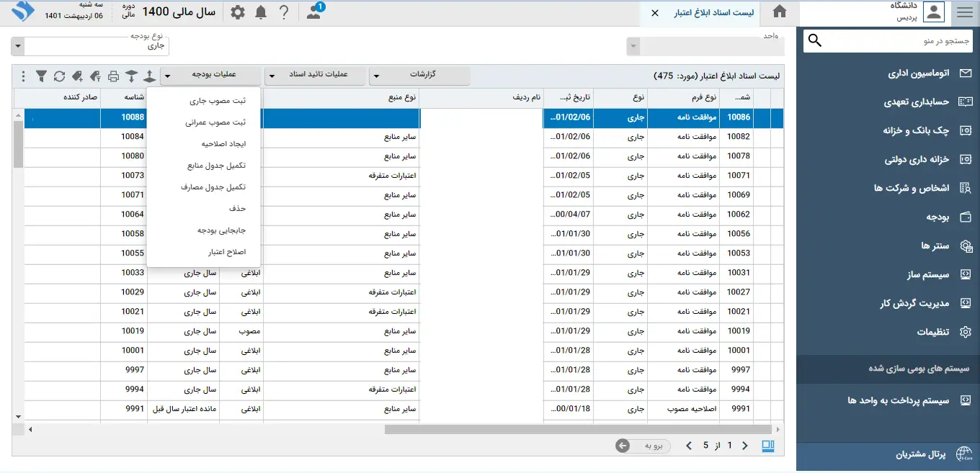Expand the عملیات تائید اسناد dropdown

(x=315, y=75)
